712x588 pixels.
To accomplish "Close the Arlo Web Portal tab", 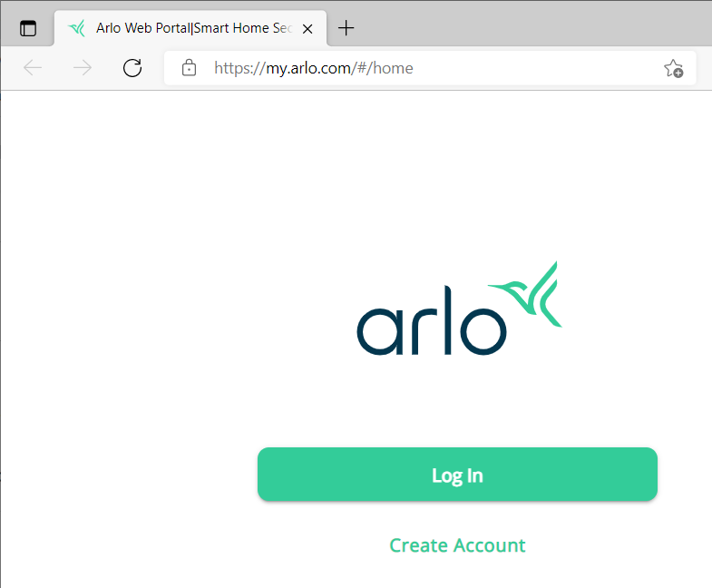I will click(x=308, y=28).
